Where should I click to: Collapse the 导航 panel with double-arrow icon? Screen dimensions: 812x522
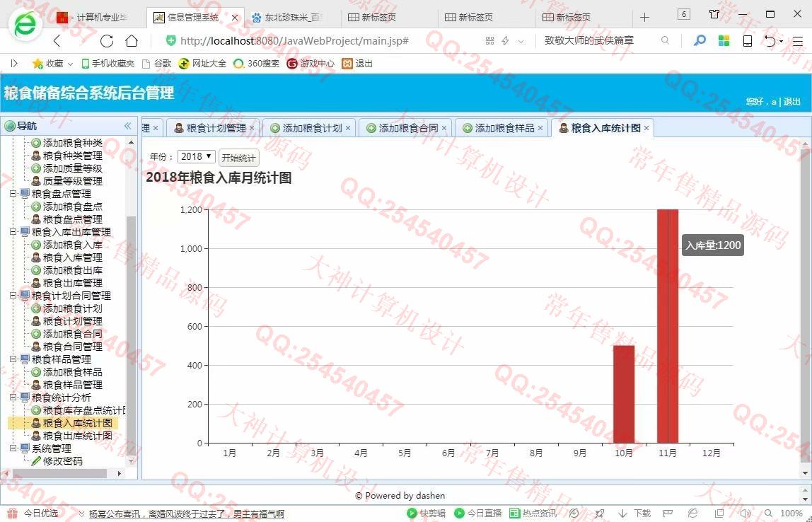click(127, 126)
